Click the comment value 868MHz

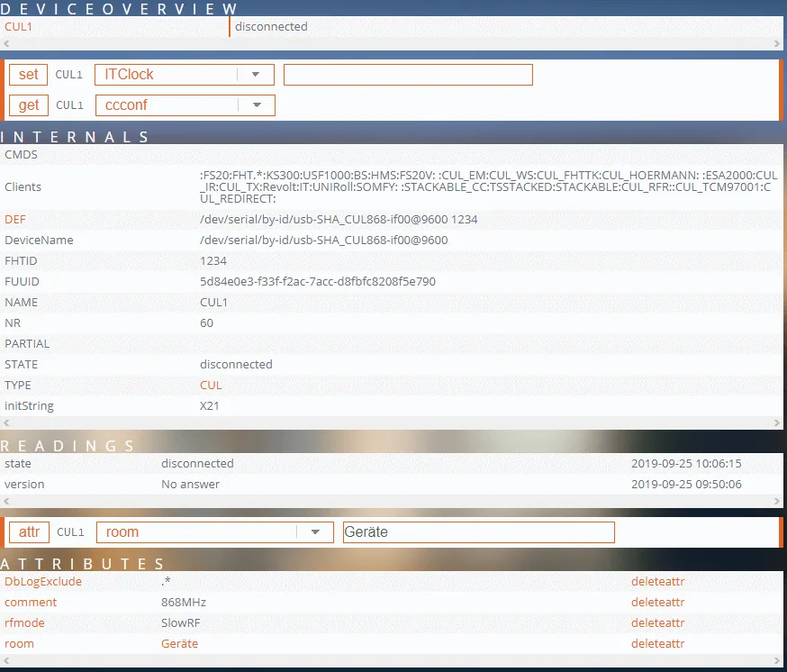point(184,603)
